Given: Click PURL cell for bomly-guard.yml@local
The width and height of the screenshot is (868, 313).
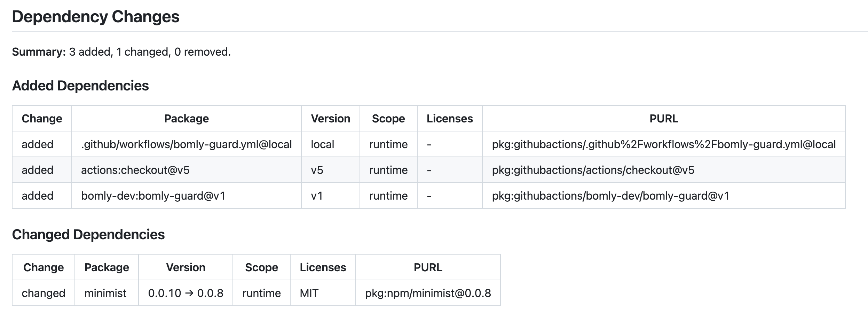Looking at the screenshot, I should pos(664,144).
